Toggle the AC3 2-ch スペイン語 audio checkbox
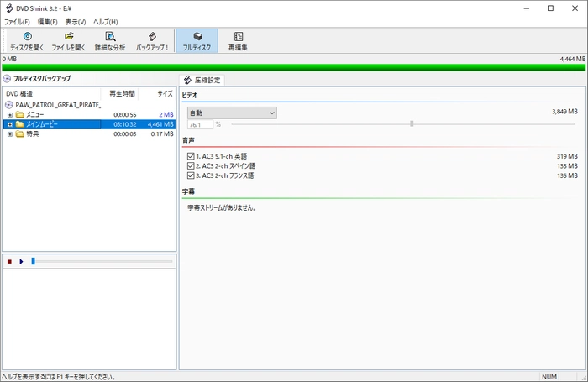588x382 pixels. (192, 166)
